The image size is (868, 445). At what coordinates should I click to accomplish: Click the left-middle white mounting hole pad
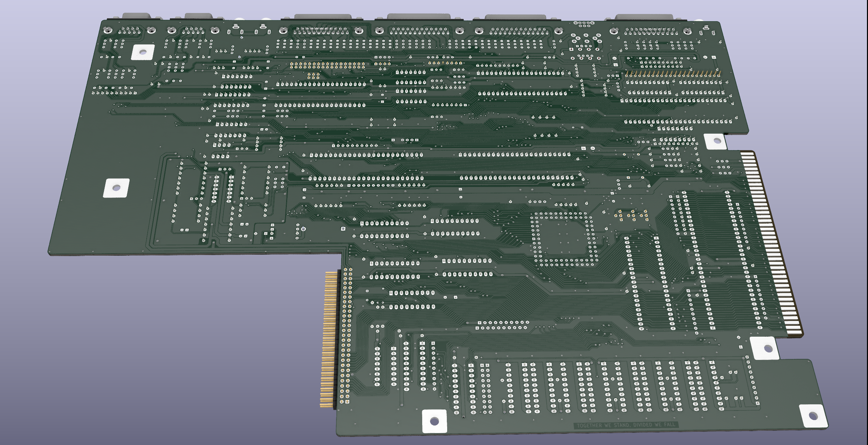116,188
